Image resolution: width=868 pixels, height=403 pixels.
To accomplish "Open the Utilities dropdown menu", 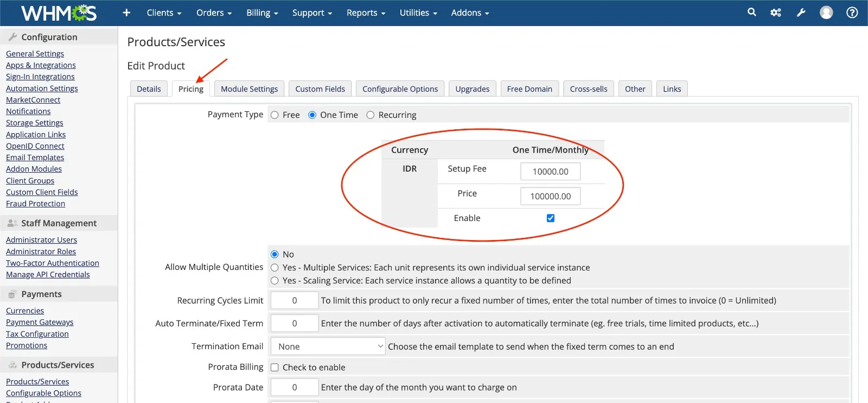I will coord(418,12).
